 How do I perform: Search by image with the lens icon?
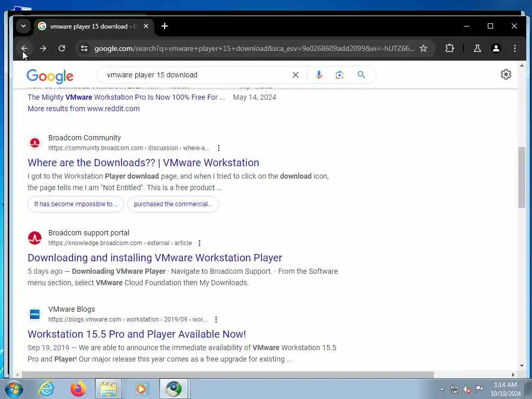coord(339,75)
